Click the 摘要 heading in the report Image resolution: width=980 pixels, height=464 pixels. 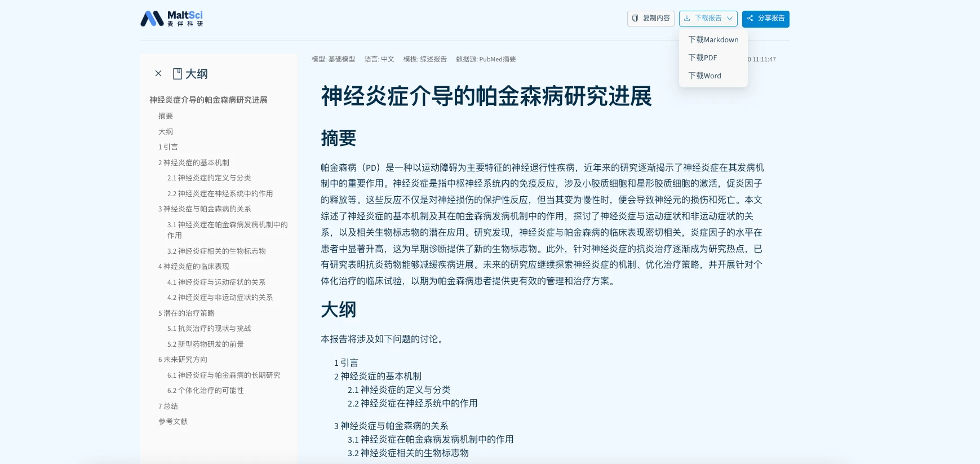tap(339, 138)
